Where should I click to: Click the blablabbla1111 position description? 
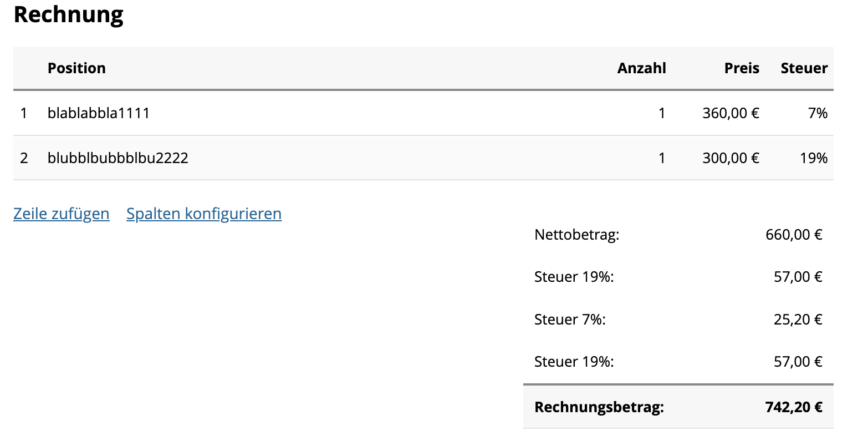click(99, 113)
